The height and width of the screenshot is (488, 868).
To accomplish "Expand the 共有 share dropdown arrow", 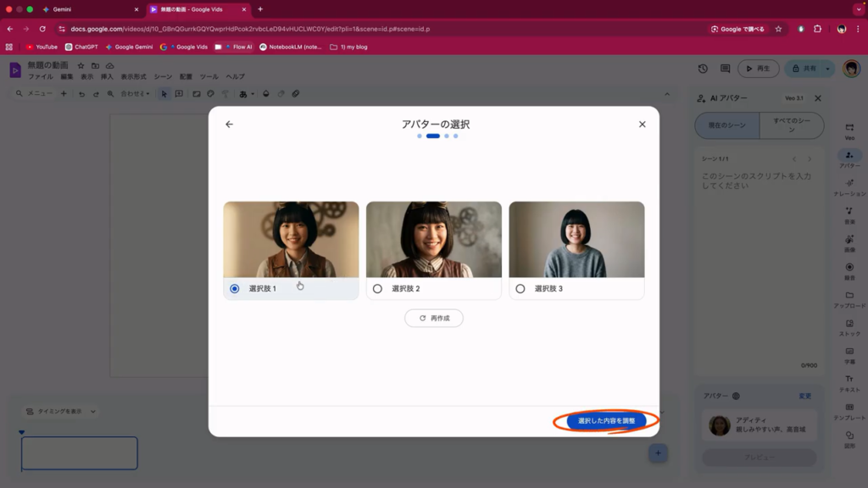I will tap(828, 69).
